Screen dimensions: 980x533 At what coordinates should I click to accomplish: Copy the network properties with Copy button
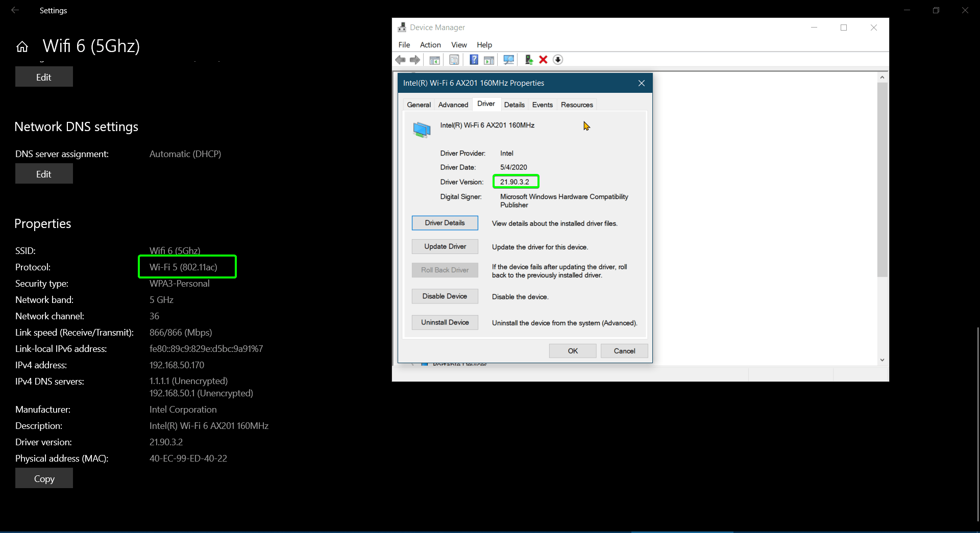point(44,478)
